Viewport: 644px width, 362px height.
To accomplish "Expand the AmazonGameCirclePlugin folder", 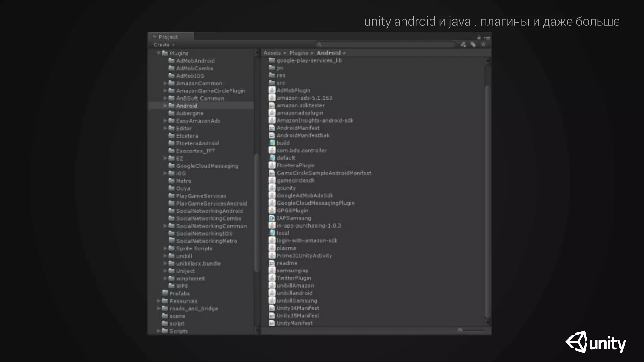I will click(165, 90).
